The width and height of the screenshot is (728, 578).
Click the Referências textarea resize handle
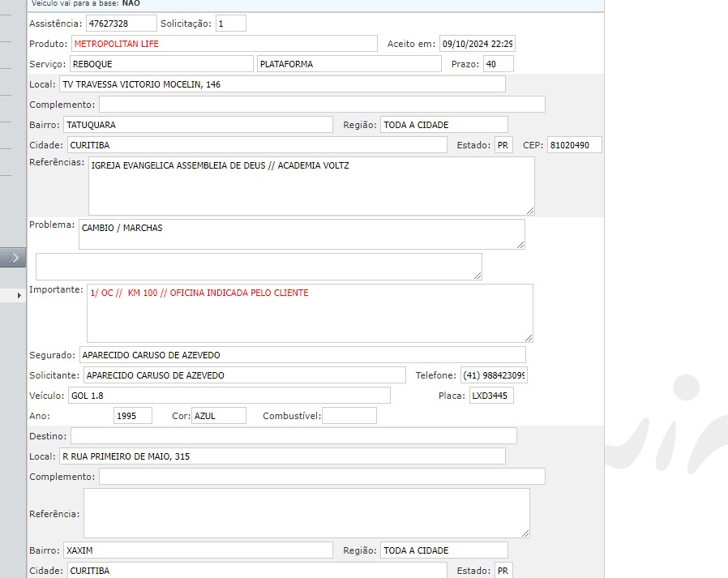coord(529,210)
